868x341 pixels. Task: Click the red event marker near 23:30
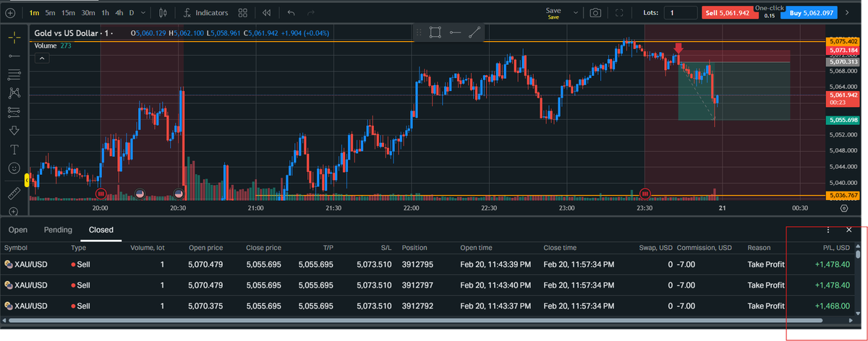pos(645,193)
